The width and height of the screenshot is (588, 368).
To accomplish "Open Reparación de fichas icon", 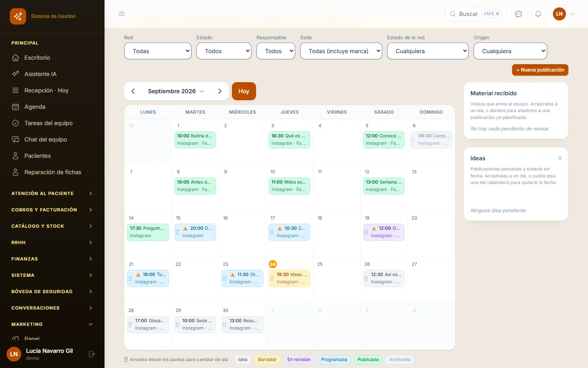I will click(16, 172).
